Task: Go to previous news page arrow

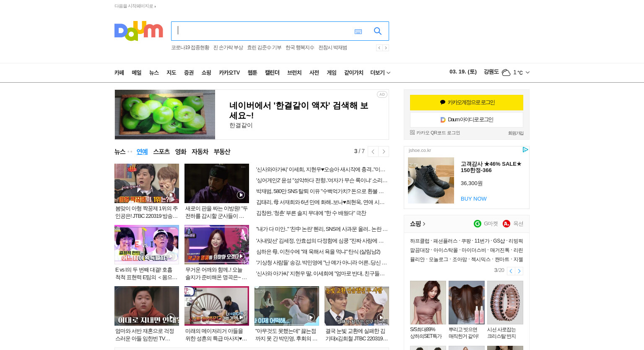Action: (373, 151)
